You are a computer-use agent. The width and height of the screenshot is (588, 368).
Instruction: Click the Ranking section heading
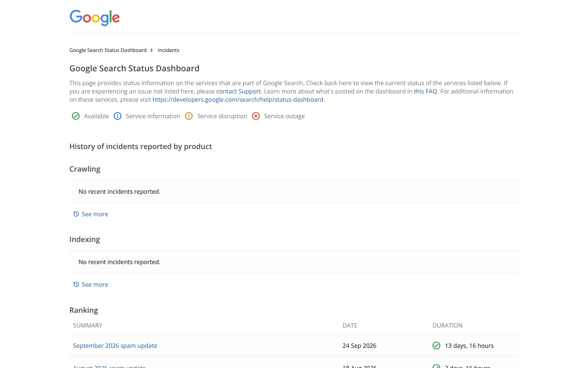(84, 310)
